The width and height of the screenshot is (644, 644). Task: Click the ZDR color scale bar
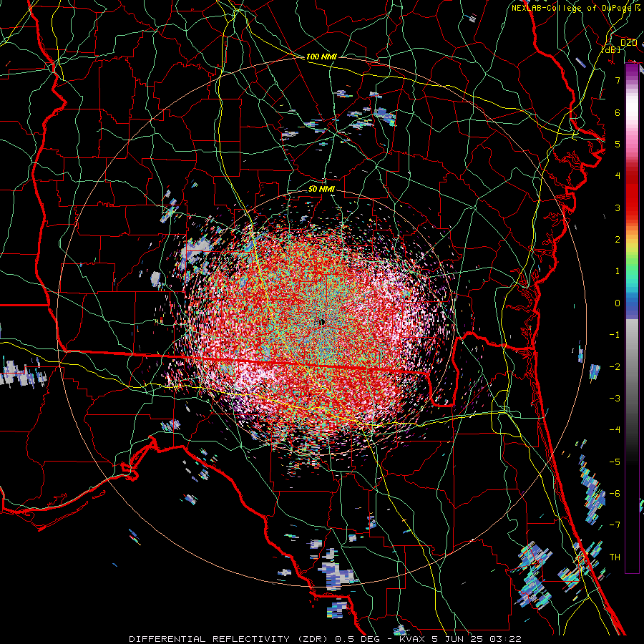point(632,318)
